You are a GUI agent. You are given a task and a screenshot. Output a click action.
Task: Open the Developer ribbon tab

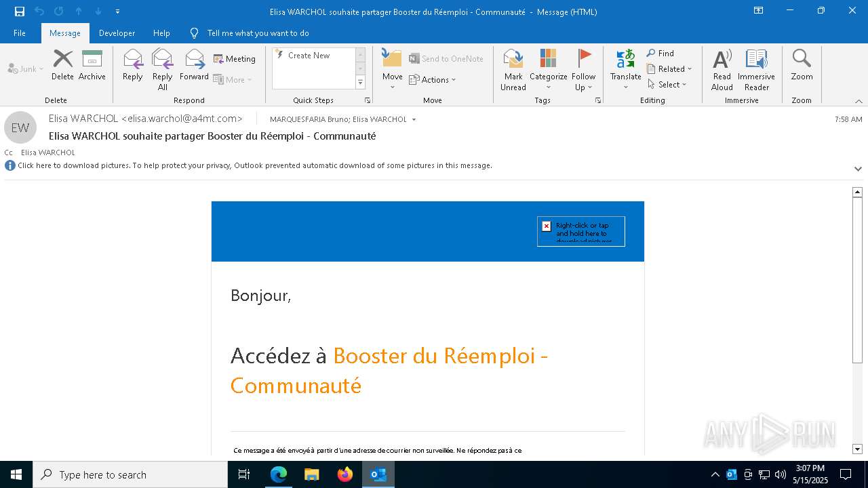coord(117,33)
